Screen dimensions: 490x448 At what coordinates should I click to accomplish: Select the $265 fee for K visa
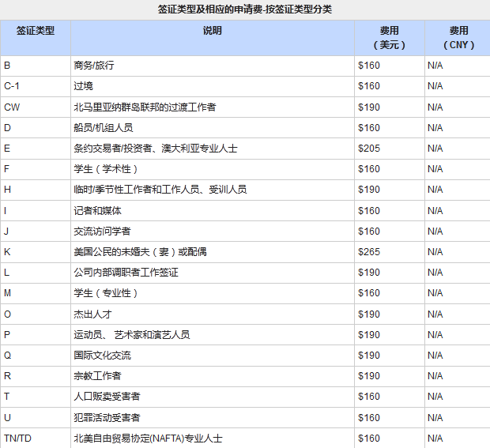[x=369, y=252]
